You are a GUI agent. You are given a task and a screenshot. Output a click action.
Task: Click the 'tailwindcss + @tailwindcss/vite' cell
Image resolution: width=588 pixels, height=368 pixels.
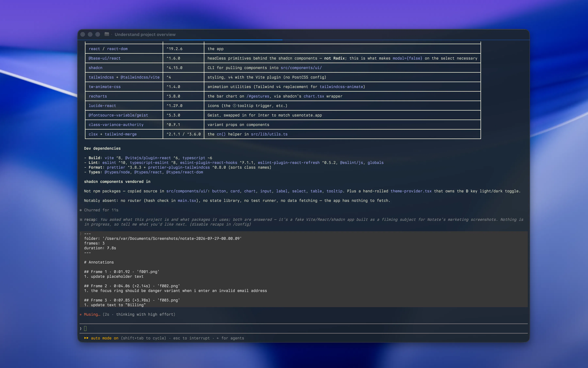click(124, 77)
